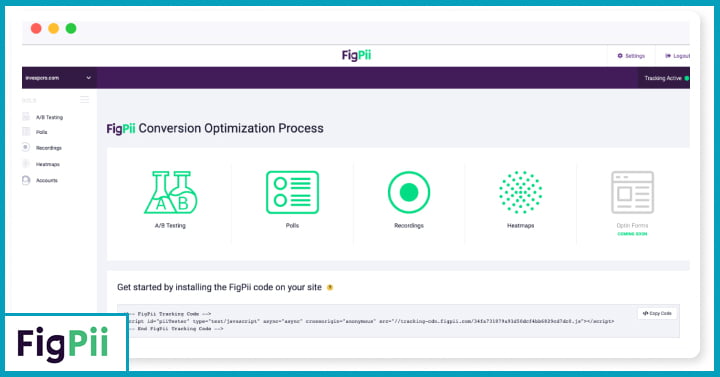720x377 pixels.
Task: Click the FigPii logo in header
Action: tap(356, 56)
